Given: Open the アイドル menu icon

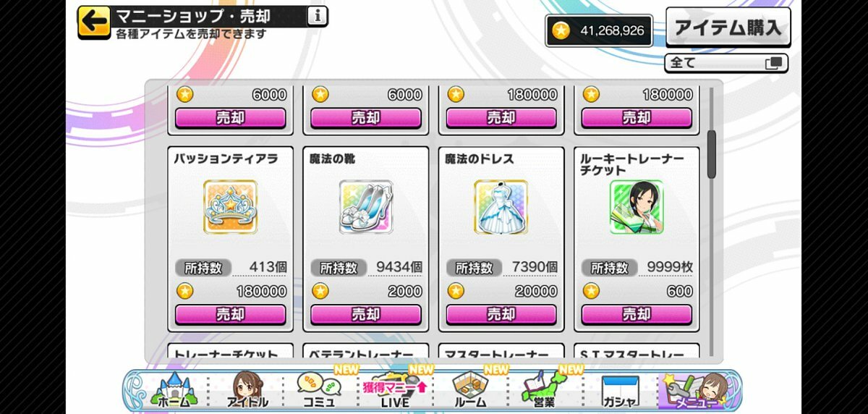Looking at the screenshot, I should click(x=248, y=391).
